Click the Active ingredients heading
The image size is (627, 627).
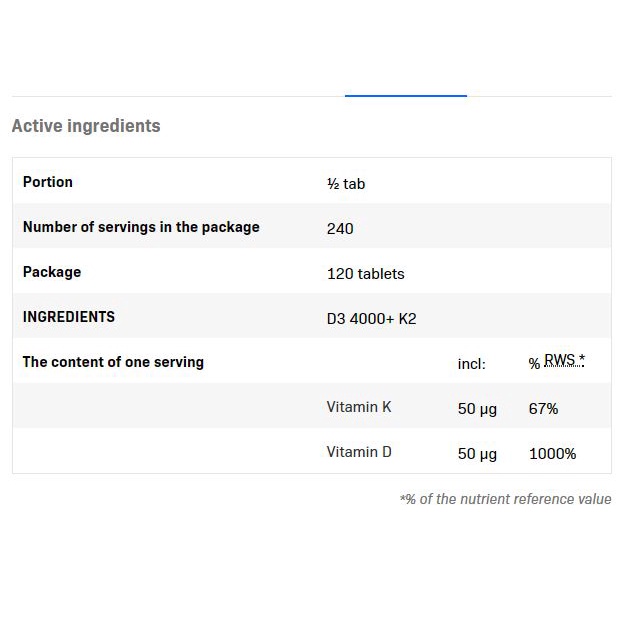86,126
